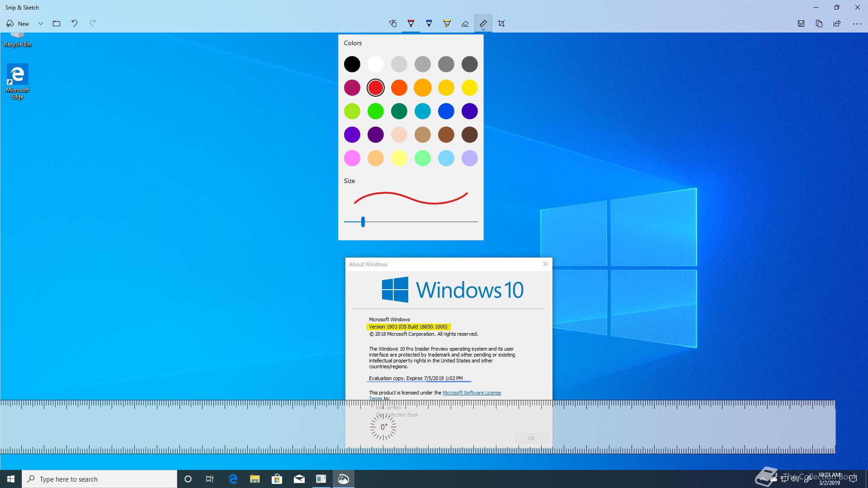Select the Crop tool
Image resolution: width=868 pixels, height=488 pixels.
click(x=501, y=23)
